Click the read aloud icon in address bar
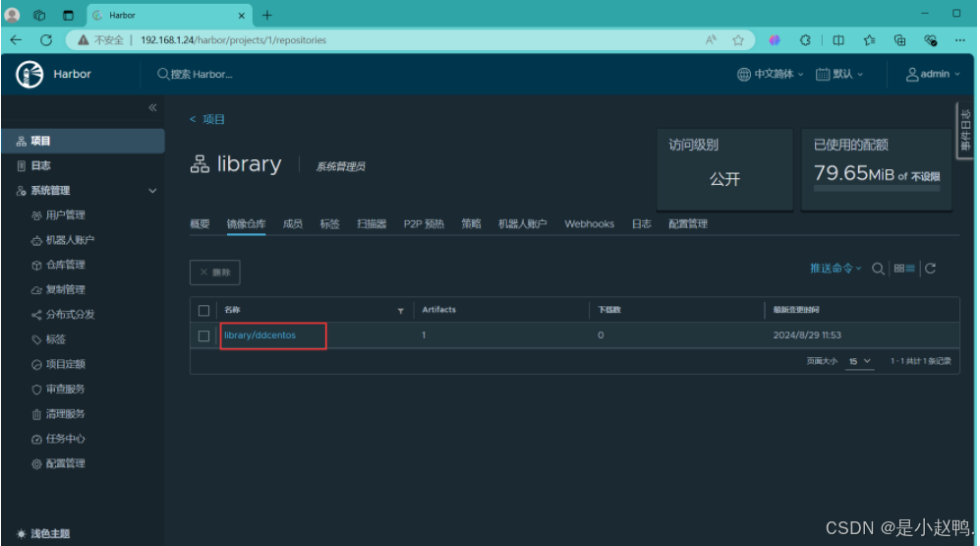The width and height of the screenshot is (980, 546). (x=711, y=40)
